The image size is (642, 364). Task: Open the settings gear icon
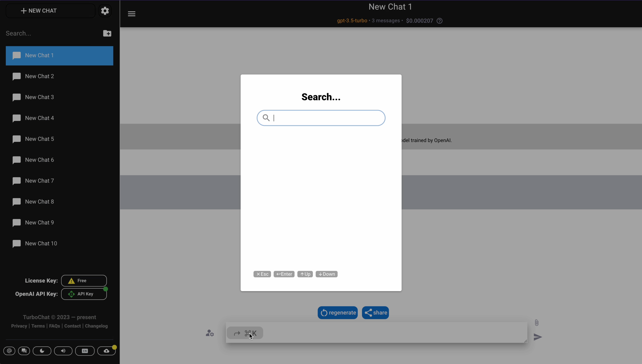(x=105, y=11)
